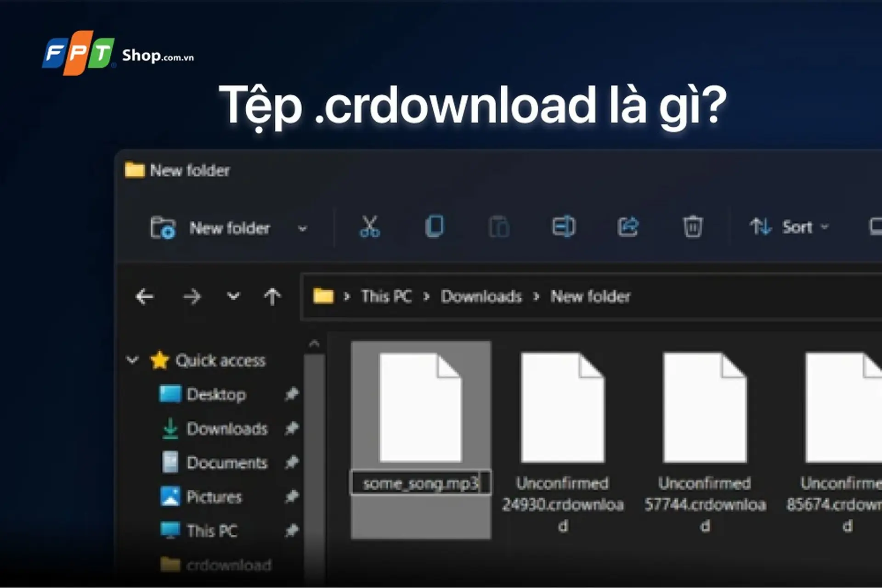Viewport: 882px width, 588px height.
Task: Click the some_song.mp3 rename text field
Action: [420, 483]
